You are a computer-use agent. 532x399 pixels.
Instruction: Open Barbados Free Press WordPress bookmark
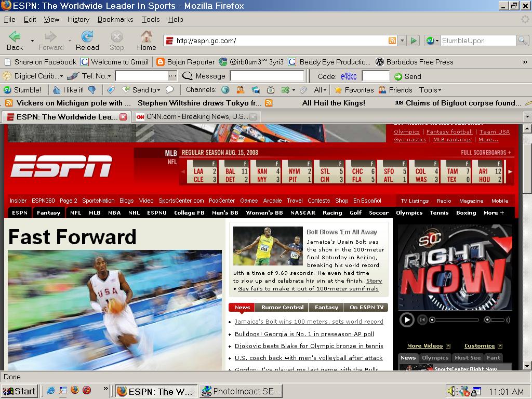(x=414, y=62)
